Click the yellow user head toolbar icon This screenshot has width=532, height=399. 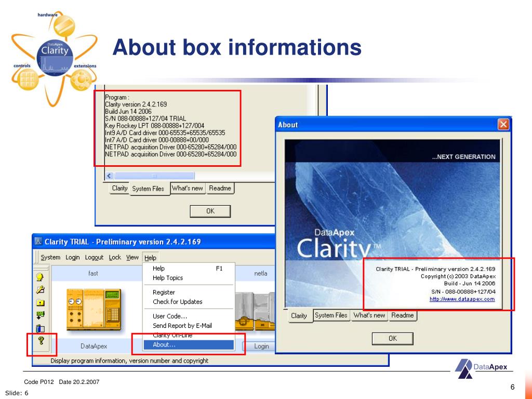coord(40,277)
